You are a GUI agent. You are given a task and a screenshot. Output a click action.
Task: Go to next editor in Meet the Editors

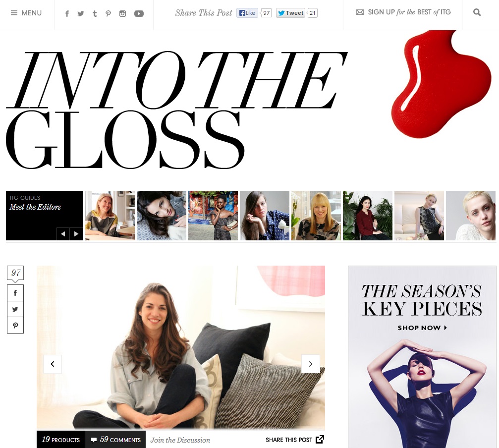click(x=76, y=234)
